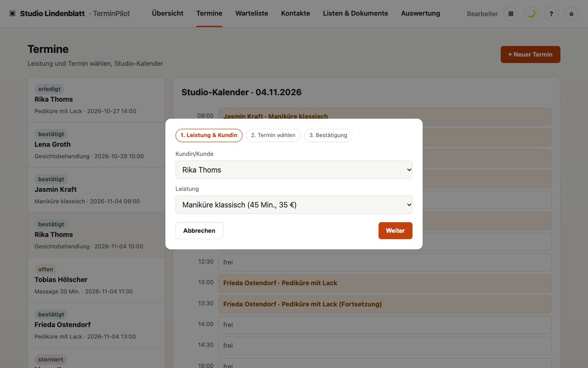Select Rika Thoms' Pediküre mit Lack appointment

click(96, 99)
